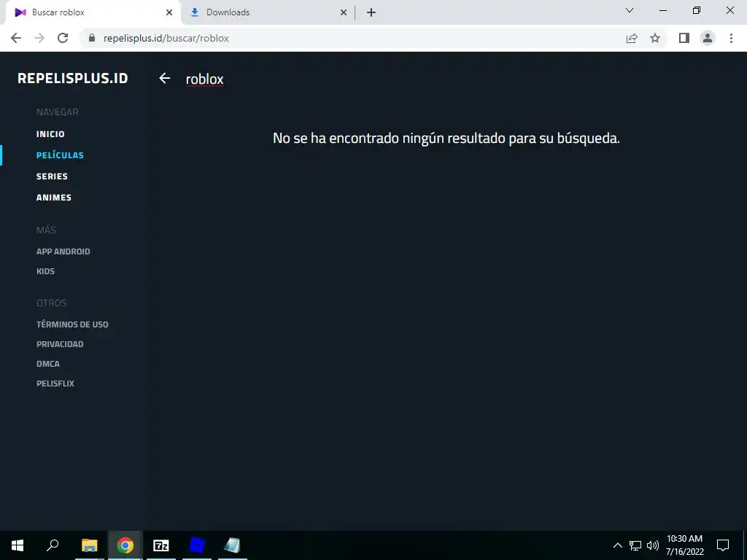Click the padlock site info icon
Screen dimensions: 747x560
pyautogui.click(x=92, y=38)
